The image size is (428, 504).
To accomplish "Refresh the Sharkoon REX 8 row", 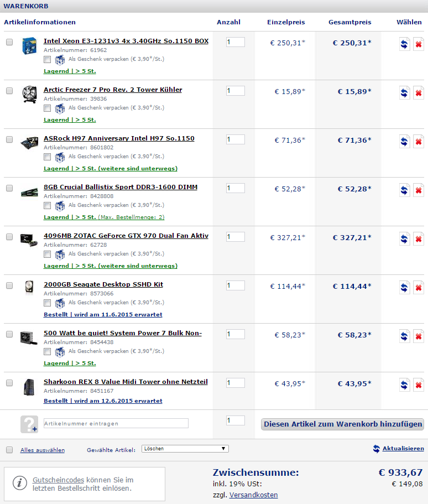I will point(405,386).
